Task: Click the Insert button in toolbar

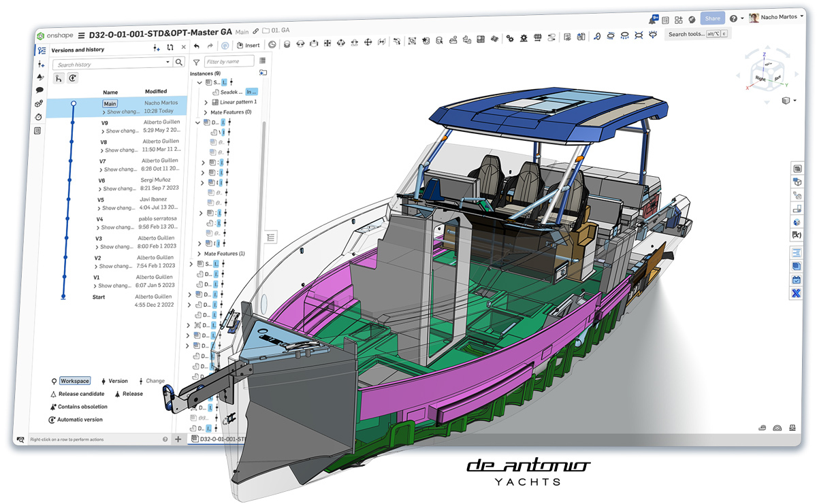Action: (249, 46)
